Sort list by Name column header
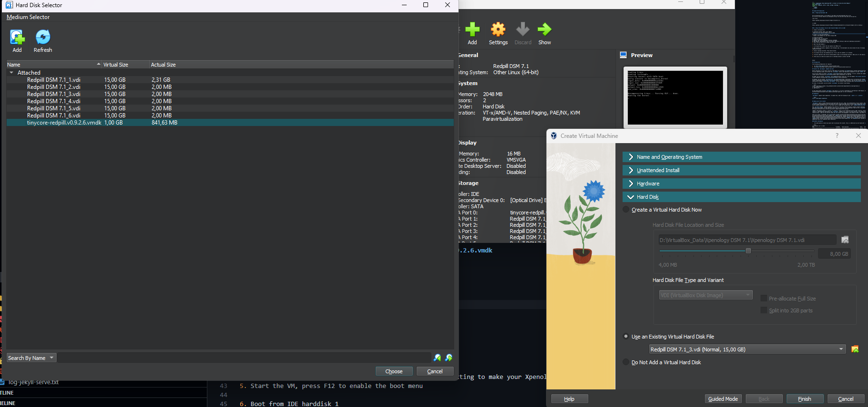868x407 pixels. 54,65
